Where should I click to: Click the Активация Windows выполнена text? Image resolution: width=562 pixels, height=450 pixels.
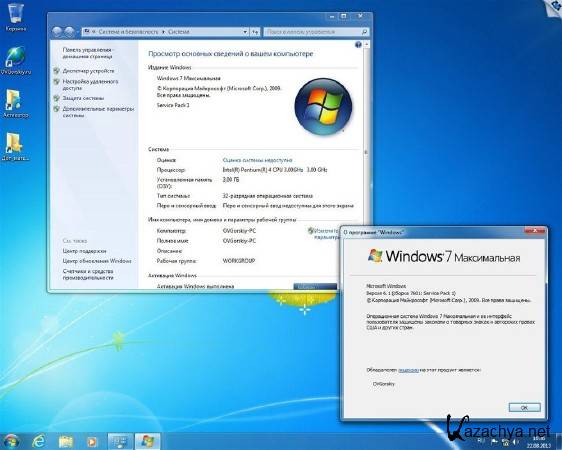(195, 286)
